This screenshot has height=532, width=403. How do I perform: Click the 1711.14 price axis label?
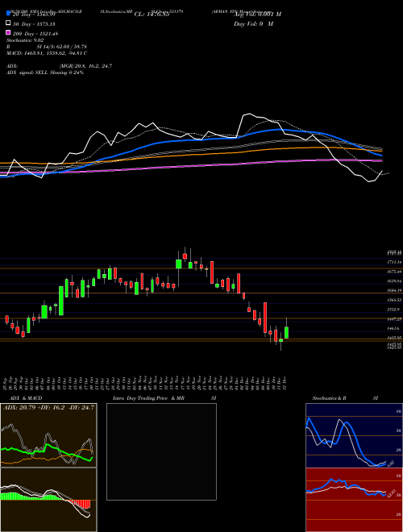click(x=394, y=262)
